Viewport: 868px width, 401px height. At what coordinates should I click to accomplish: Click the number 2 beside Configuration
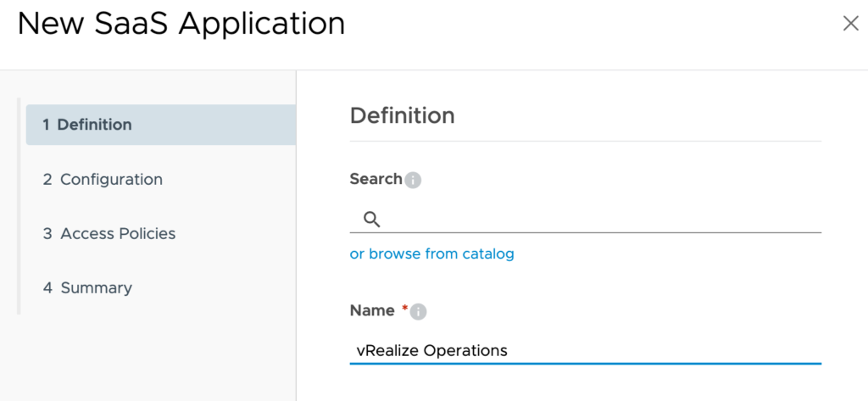coord(47,180)
